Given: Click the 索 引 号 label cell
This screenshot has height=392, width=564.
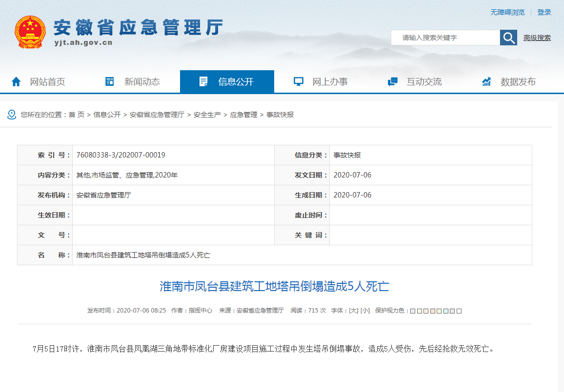Looking at the screenshot, I should tap(45, 155).
